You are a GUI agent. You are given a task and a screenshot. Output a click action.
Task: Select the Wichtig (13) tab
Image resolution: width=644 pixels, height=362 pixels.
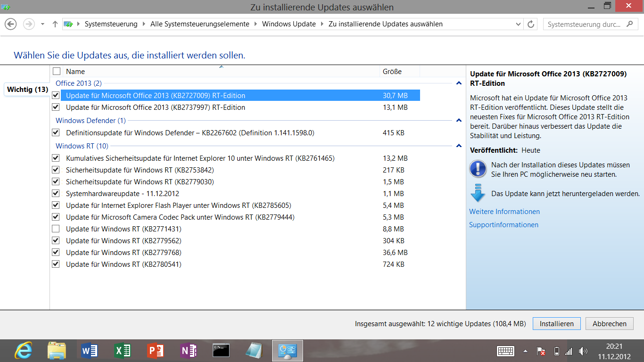pos(27,89)
